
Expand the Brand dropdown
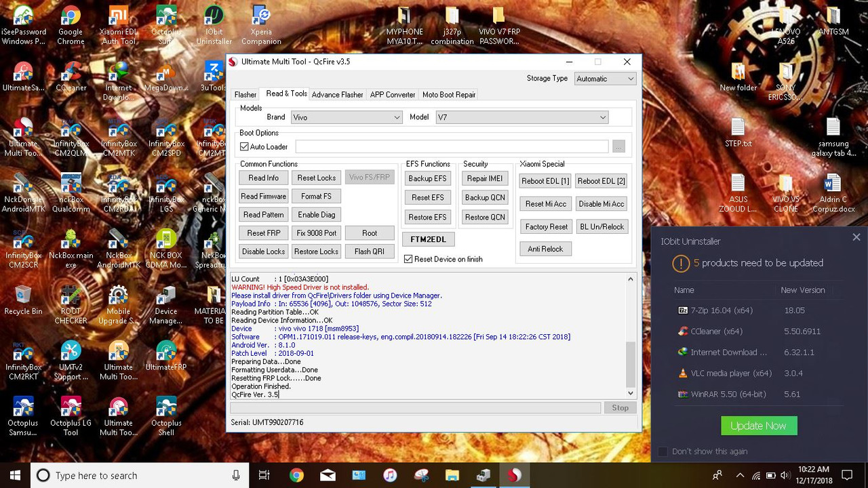[x=397, y=117]
